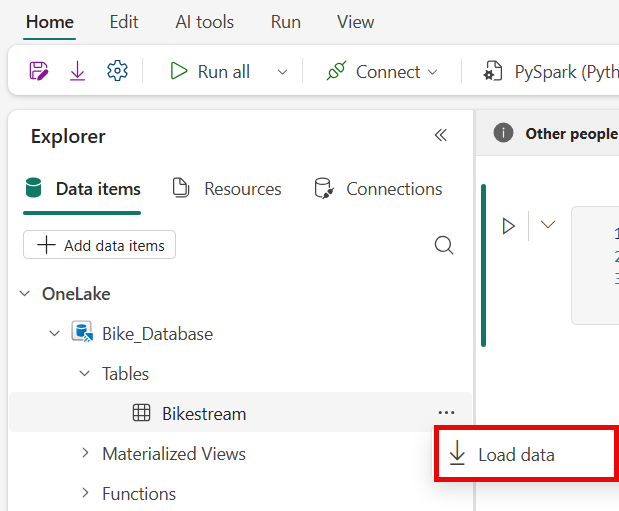This screenshot has width=619, height=511.
Task: Click the Other people notification text
Action: pos(572,133)
